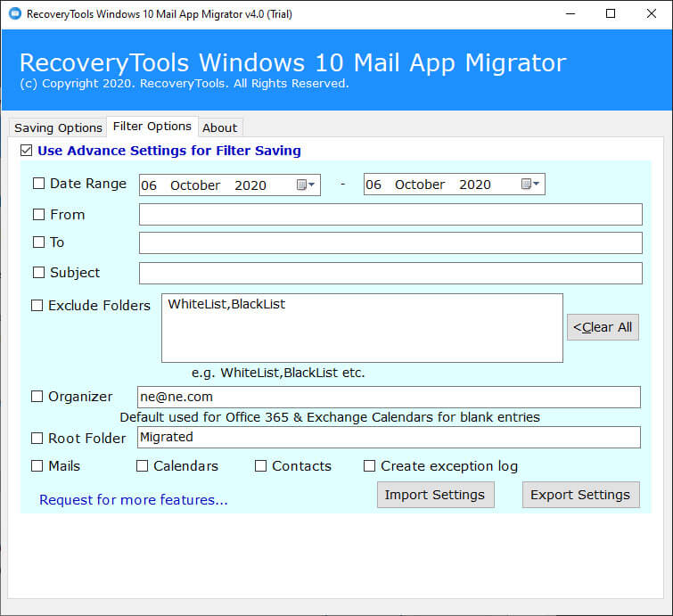The image size is (673, 616).
Task: Enable Create exception log checkbox
Action: 369,465
